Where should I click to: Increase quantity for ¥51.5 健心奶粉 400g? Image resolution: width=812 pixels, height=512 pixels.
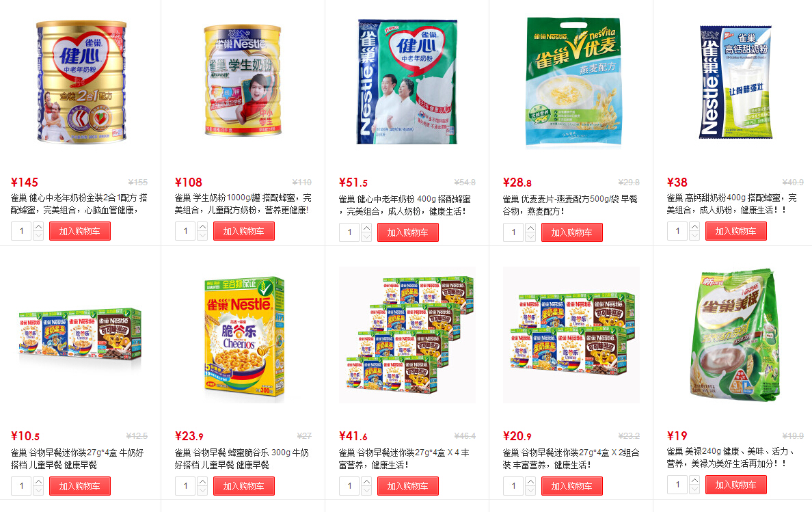coord(366,228)
